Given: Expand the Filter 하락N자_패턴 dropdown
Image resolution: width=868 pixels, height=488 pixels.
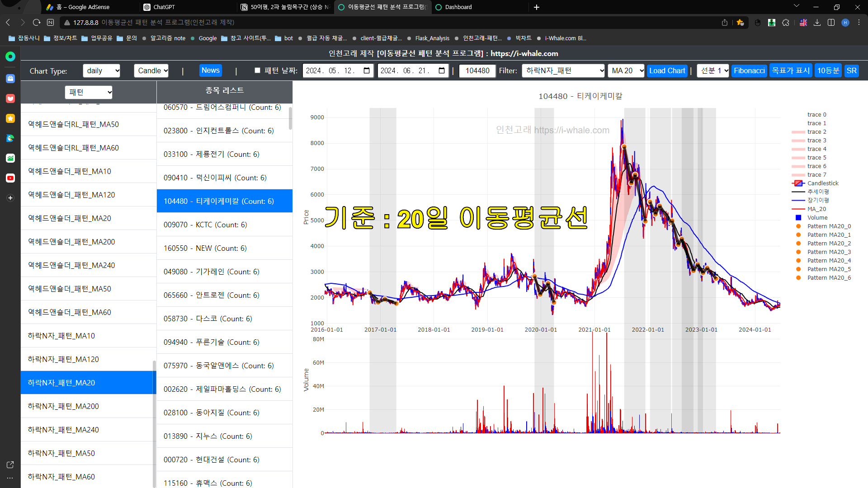Looking at the screenshot, I should pyautogui.click(x=563, y=70).
